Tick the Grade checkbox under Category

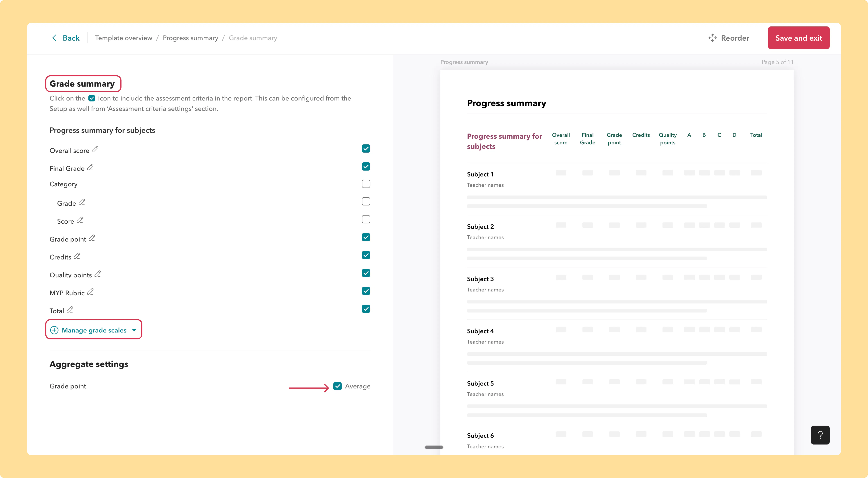[366, 201]
